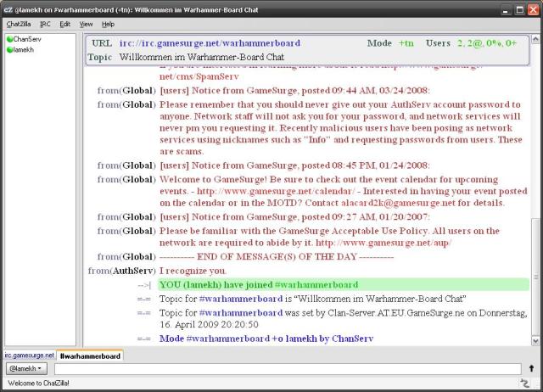This screenshot has height=392, width=543.
Task: Open the gamesurge.net/calendar link
Action: tap(276, 191)
